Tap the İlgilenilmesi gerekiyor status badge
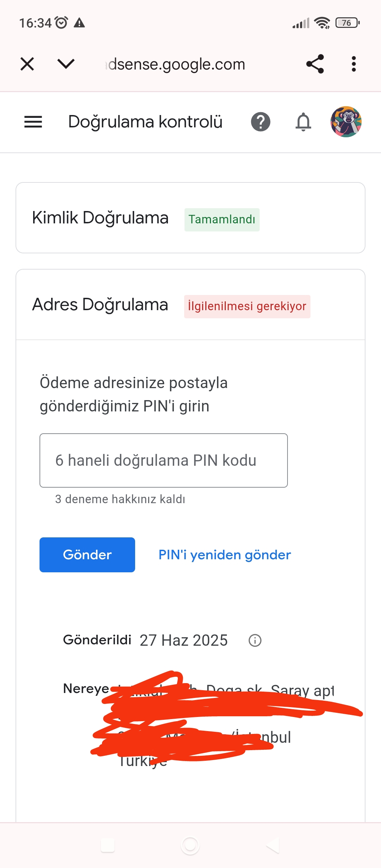Image resolution: width=381 pixels, height=868 pixels. click(x=247, y=306)
